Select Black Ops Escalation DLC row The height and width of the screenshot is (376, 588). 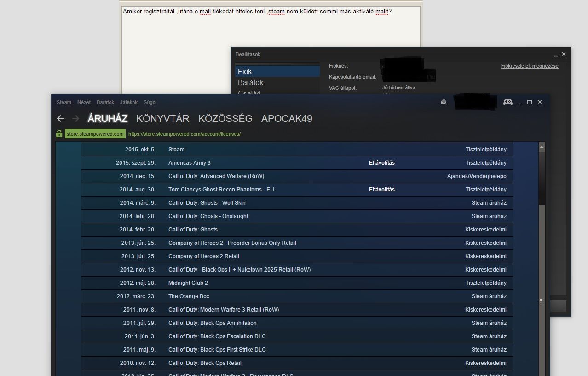coord(297,336)
